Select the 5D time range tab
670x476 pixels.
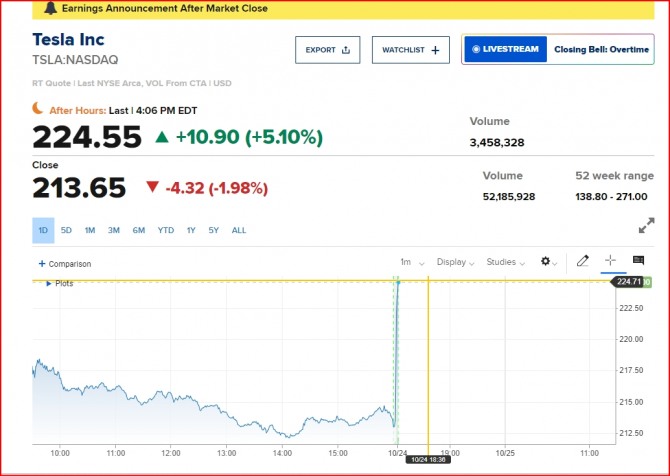click(66, 230)
